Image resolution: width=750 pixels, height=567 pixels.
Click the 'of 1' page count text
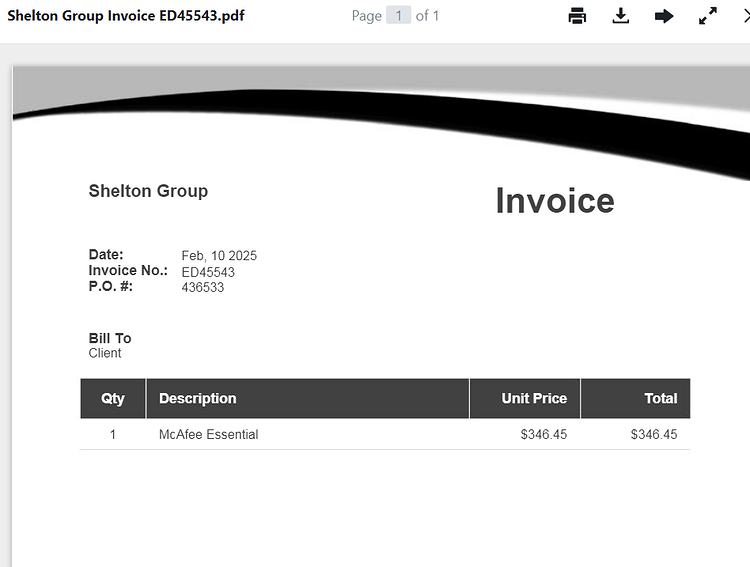click(427, 16)
